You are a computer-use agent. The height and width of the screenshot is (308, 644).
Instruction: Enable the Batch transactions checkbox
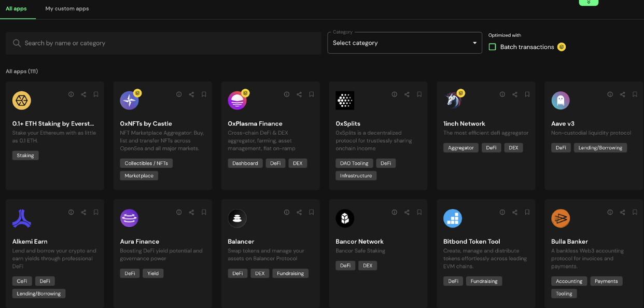[493, 47]
